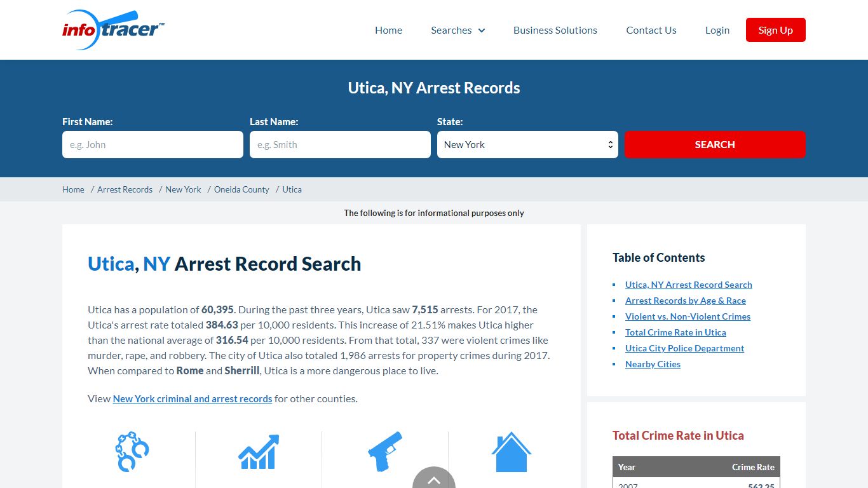This screenshot has height=488, width=868.
Task: Jump to Total Crime Rate in Utica section
Action: pyautogui.click(x=675, y=332)
